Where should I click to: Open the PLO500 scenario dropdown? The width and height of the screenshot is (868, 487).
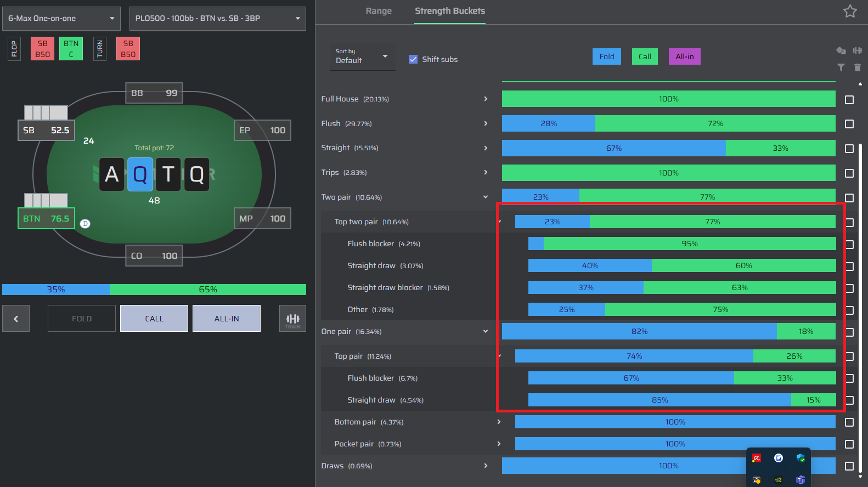click(218, 19)
